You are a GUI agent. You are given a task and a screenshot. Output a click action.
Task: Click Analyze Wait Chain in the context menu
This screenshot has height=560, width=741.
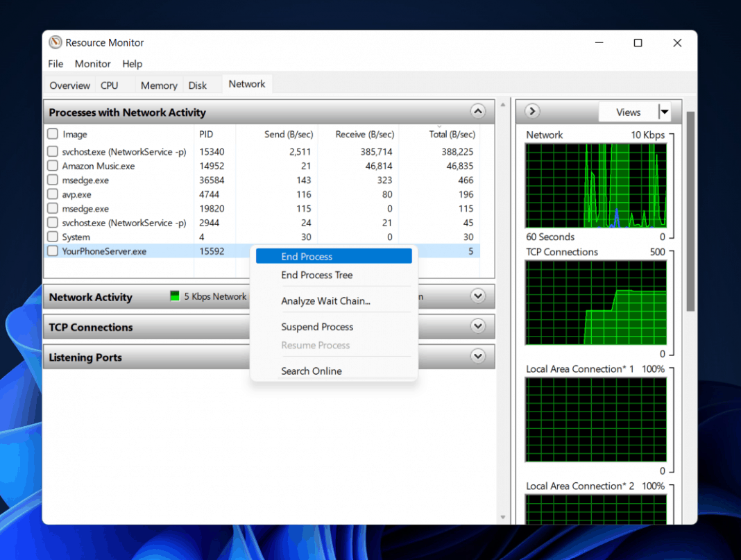click(x=326, y=300)
